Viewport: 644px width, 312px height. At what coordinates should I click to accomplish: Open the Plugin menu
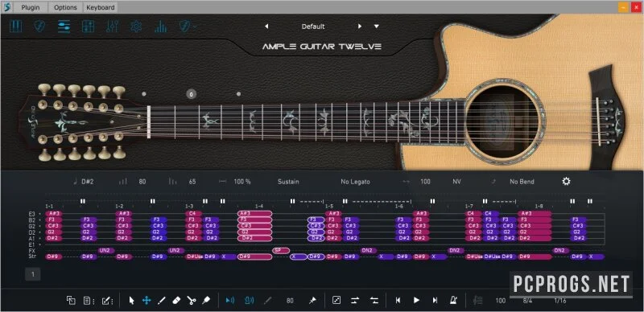[x=31, y=7]
